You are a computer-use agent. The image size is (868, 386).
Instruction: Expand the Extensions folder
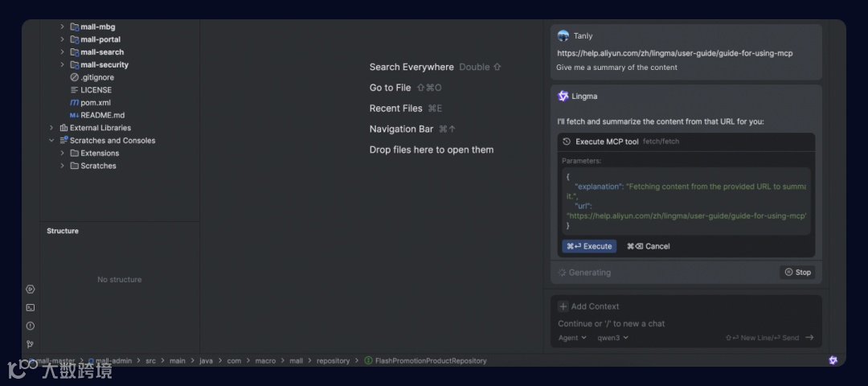click(x=62, y=153)
